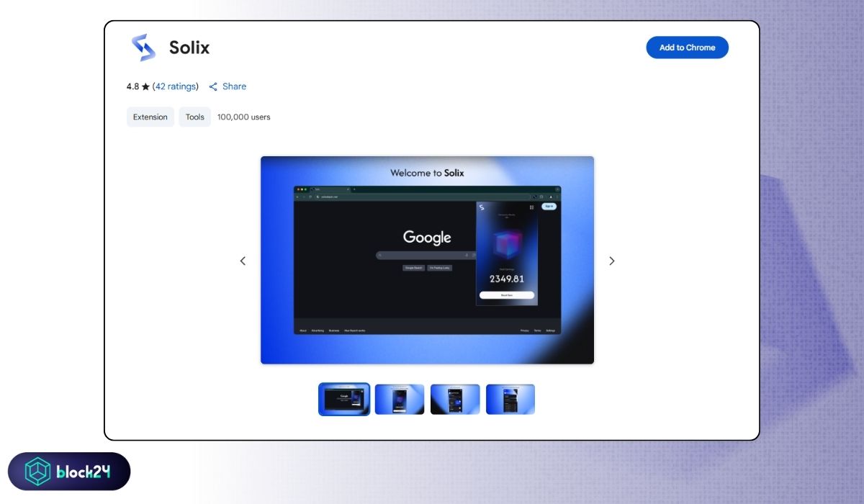This screenshot has width=864, height=504.
Task: Click the Add to Chrome button
Action: pos(687,48)
